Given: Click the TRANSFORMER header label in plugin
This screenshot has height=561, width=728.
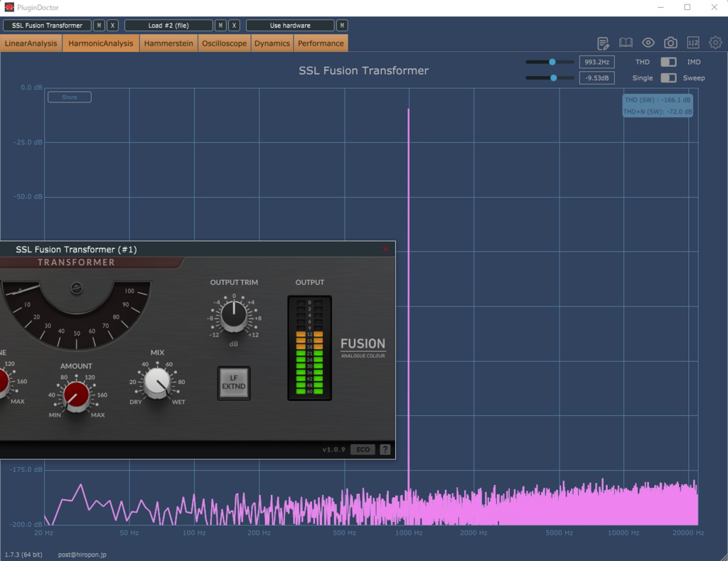Looking at the screenshot, I should click(x=76, y=262).
